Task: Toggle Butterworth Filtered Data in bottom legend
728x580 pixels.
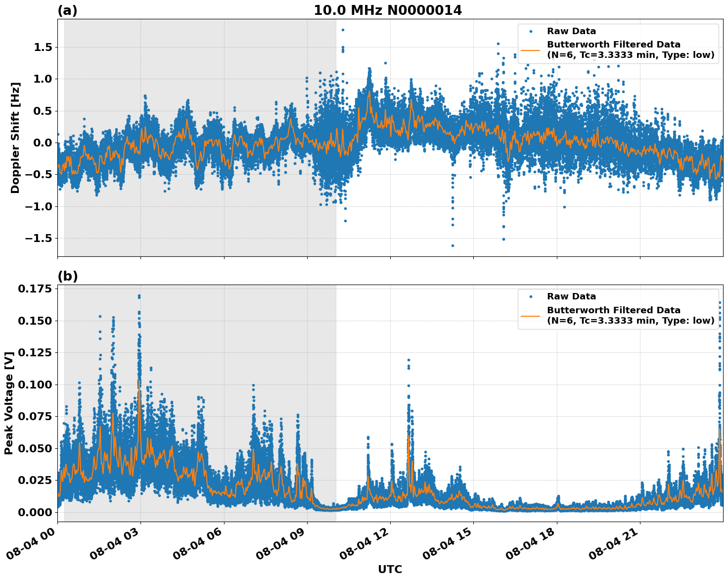Action: tap(613, 310)
